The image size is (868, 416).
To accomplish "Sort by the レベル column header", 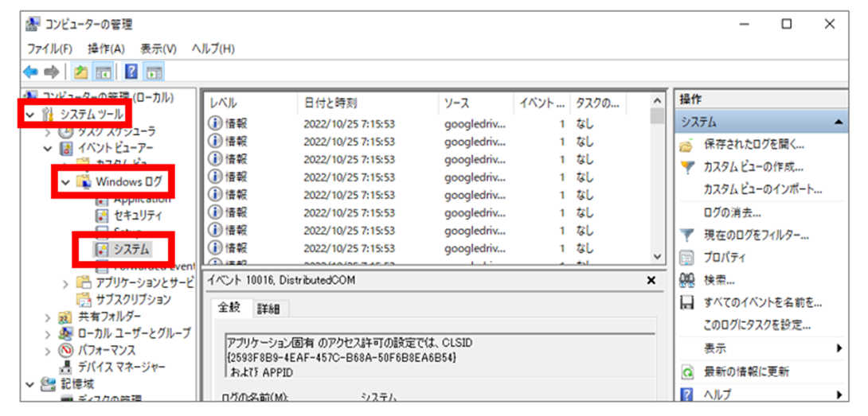I will 252,103.
